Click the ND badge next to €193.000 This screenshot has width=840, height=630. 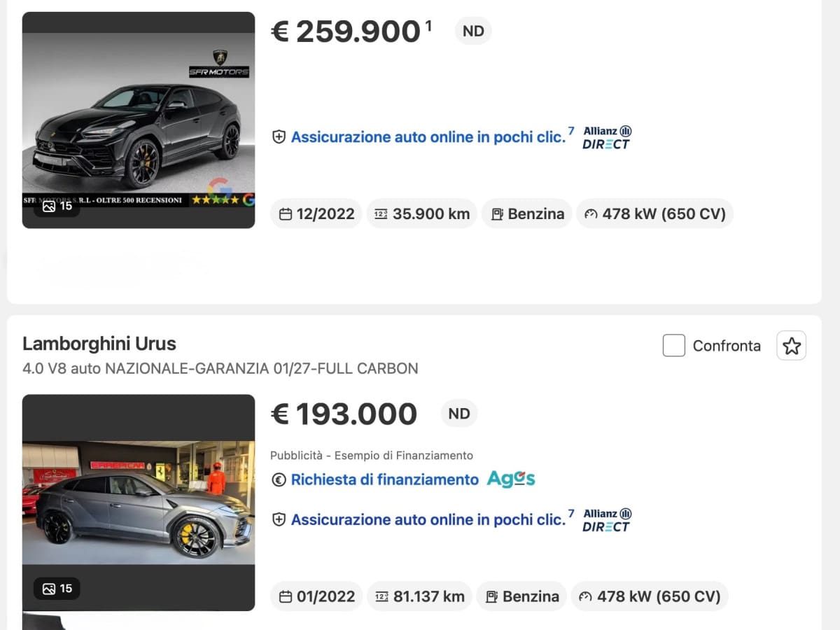459,414
